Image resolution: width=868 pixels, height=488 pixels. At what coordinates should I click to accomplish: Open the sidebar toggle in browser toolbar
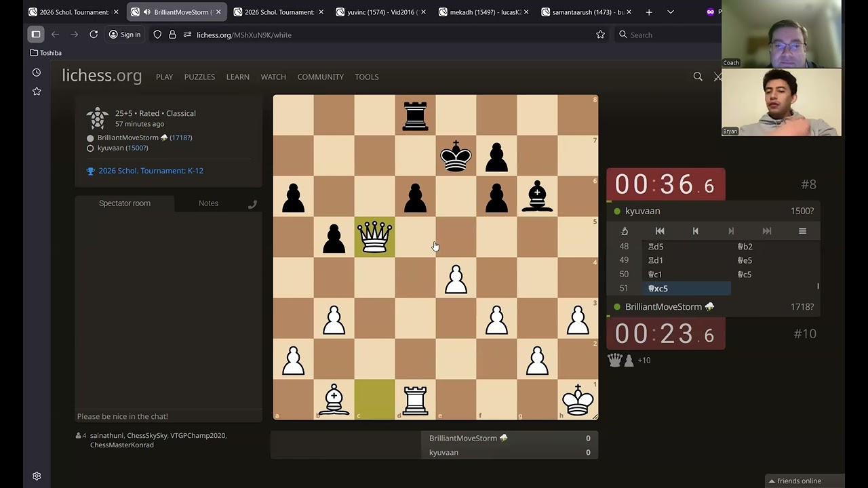(36, 35)
